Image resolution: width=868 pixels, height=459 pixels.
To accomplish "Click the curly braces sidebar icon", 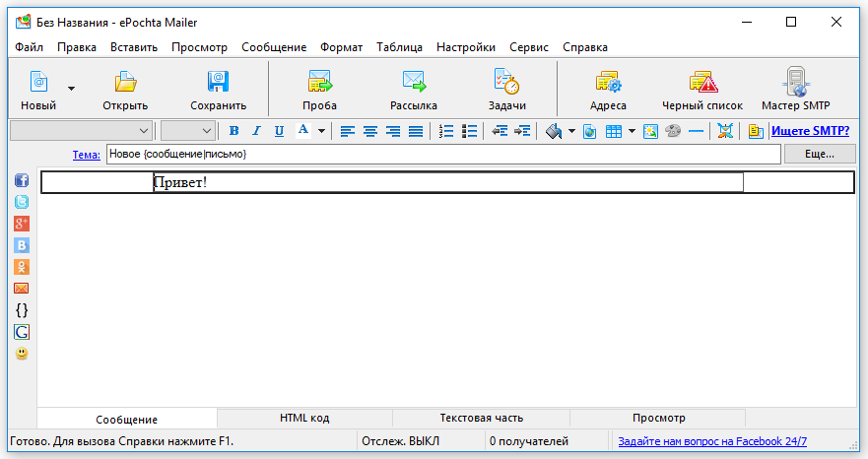I will coord(22,310).
